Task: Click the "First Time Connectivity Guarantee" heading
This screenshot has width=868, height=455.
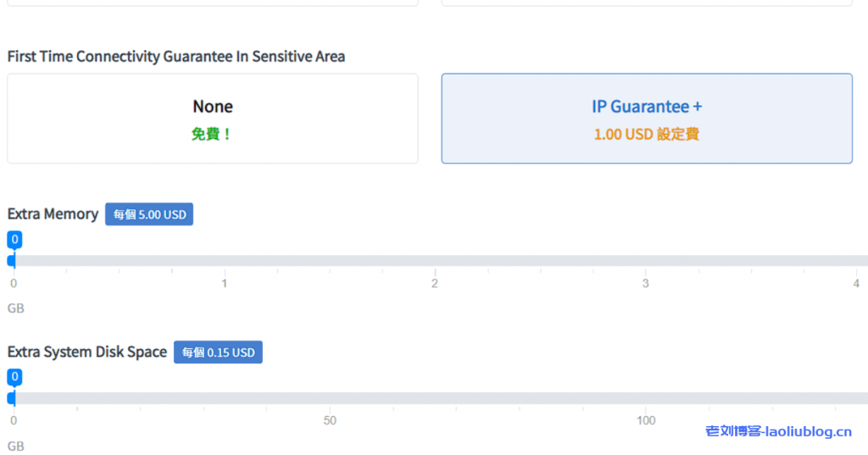Action: coord(175,57)
